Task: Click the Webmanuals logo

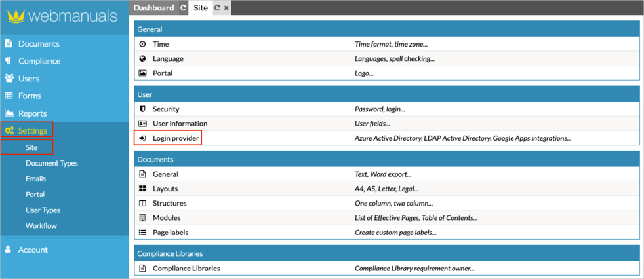Action: coord(62,16)
